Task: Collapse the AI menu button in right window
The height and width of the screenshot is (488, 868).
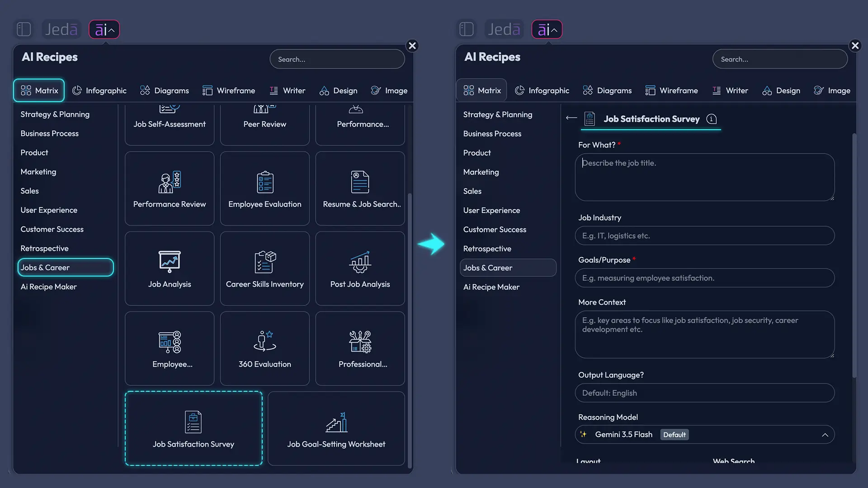Action: [547, 29]
